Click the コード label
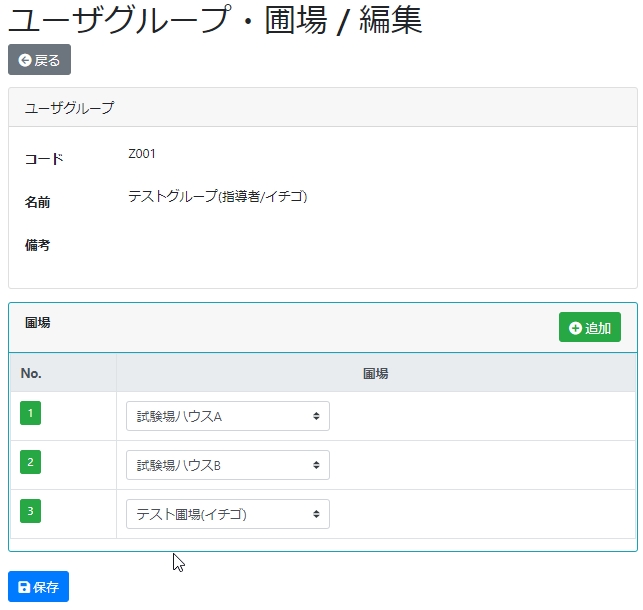This screenshot has width=643, height=610. pyautogui.click(x=44, y=159)
